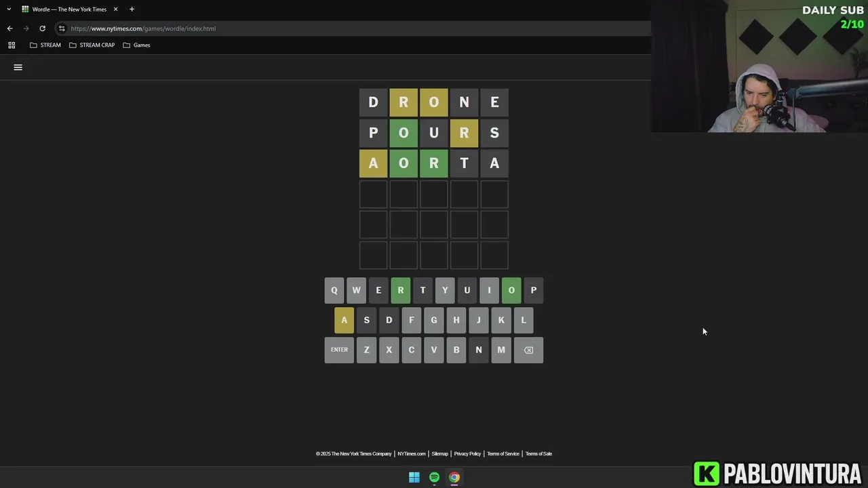Go back with browser back arrow
Viewport: 868px width, 488px height.
[9, 28]
